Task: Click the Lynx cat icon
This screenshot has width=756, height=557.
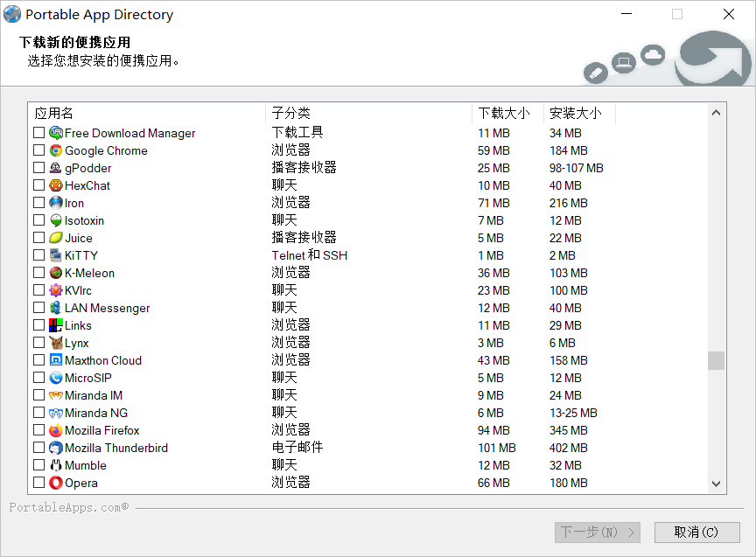Action: pyautogui.click(x=56, y=343)
